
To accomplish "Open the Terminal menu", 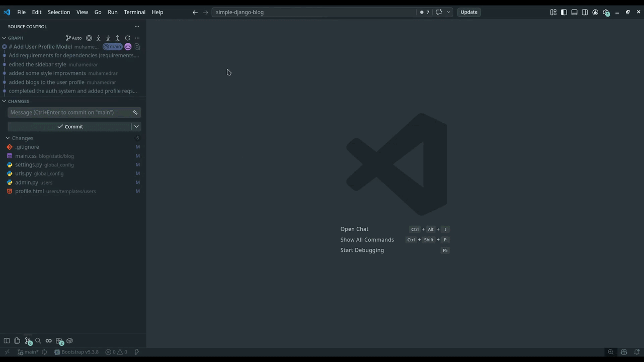I will pyautogui.click(x=134, y=12).
